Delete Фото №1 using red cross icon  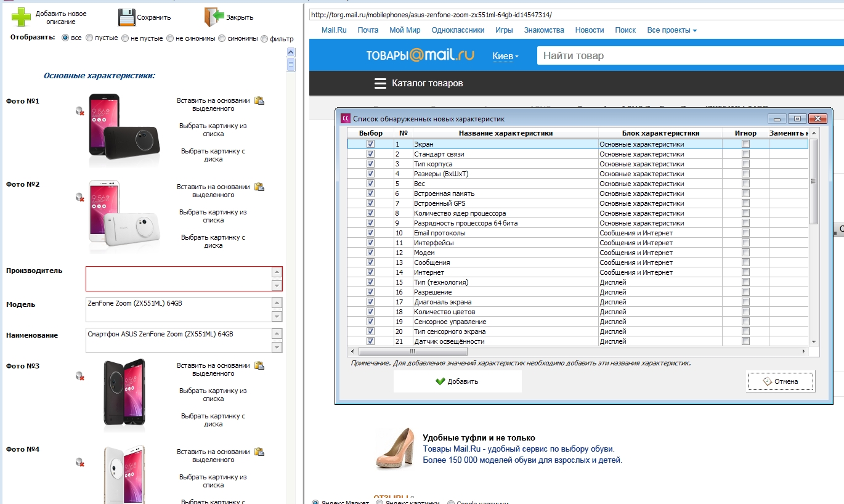(79, 111)
